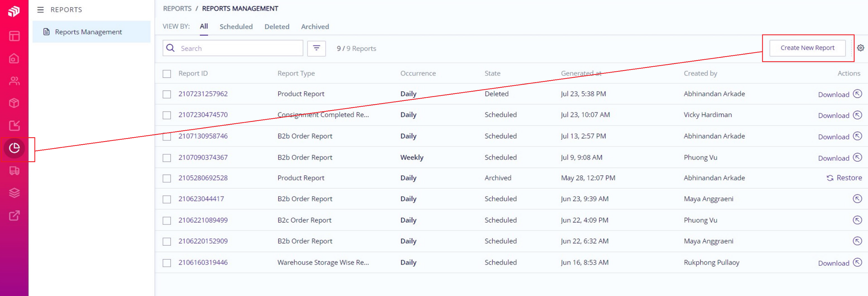Click arrow icon for report 2107090374367

pyautogui.click(x=857, y=157)
